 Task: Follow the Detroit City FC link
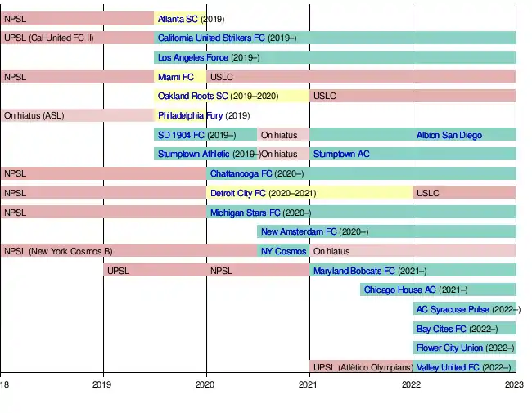(238, 193)
